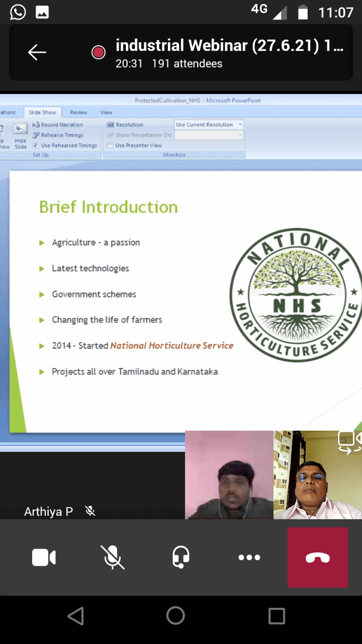
Task: Turn on the video camera
Action: 44,557
